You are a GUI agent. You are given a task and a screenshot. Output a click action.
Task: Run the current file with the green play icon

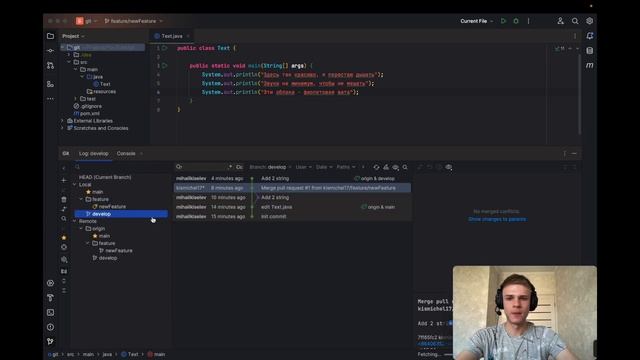pos(503,21)
